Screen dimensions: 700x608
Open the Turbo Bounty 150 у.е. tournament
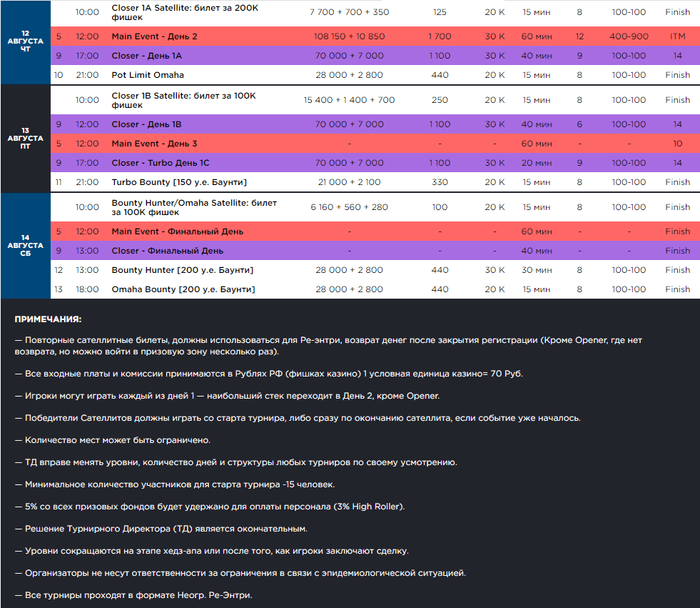[166, 182]
